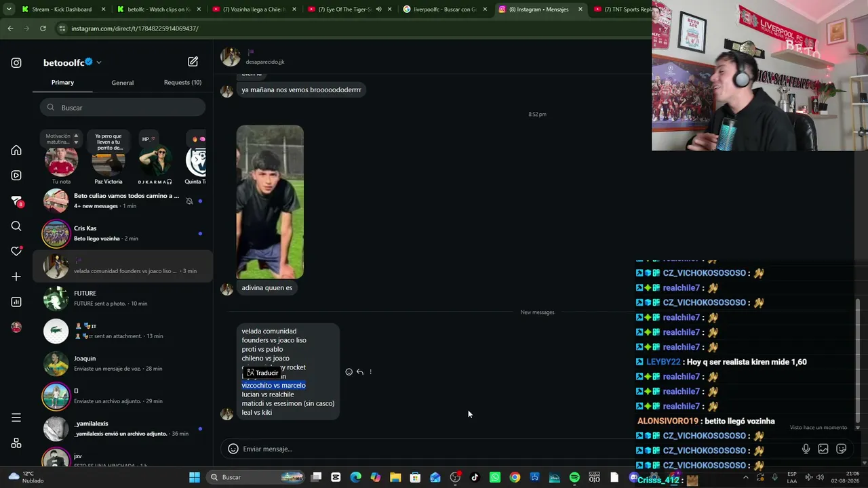Open the Cris Kas conversation
The width and height of the screenshot is (868, 488).
[x=123, y=233]
